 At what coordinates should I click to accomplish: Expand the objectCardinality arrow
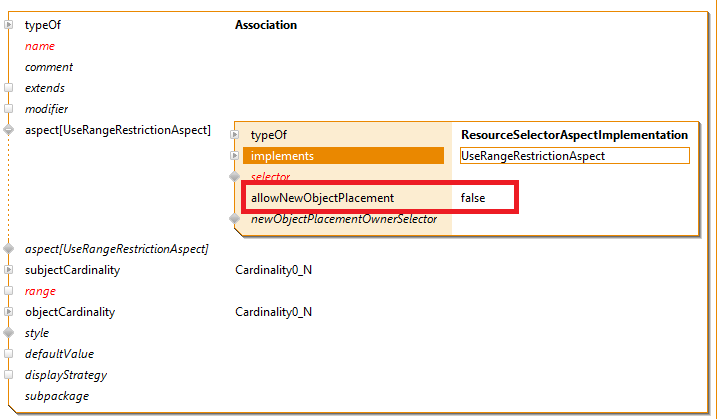[x=9, y=312]
